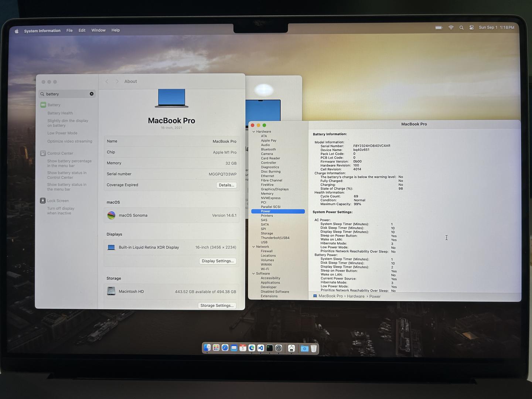Click the Battery icon in Settings sidebar
The image size is (532, 399).
43,105
